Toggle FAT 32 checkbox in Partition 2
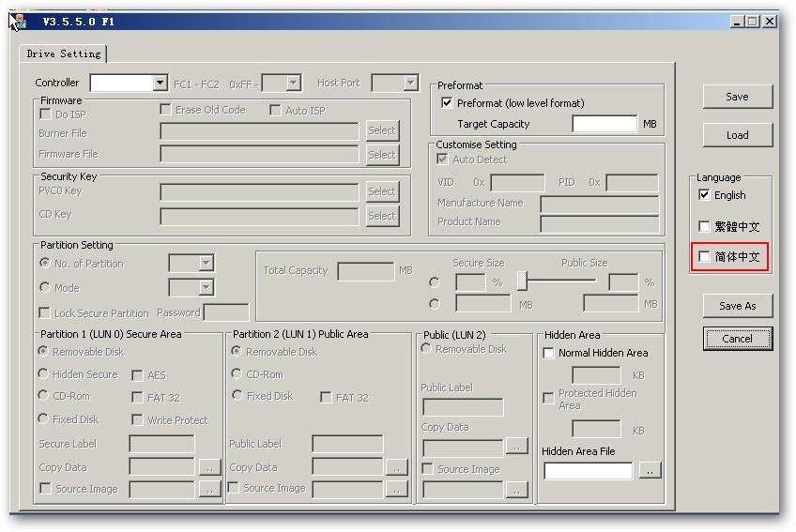This screenshot has height=532, width=796. tap(326, 397)
